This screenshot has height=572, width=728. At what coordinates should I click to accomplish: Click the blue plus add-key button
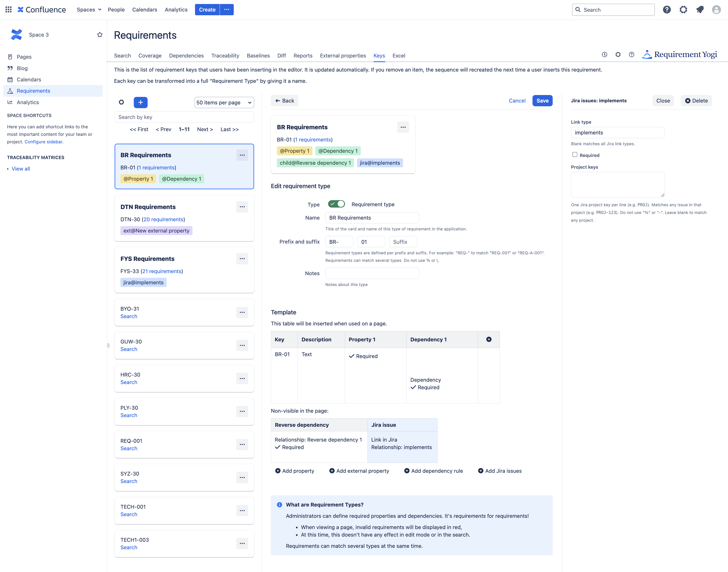point(140,103)
